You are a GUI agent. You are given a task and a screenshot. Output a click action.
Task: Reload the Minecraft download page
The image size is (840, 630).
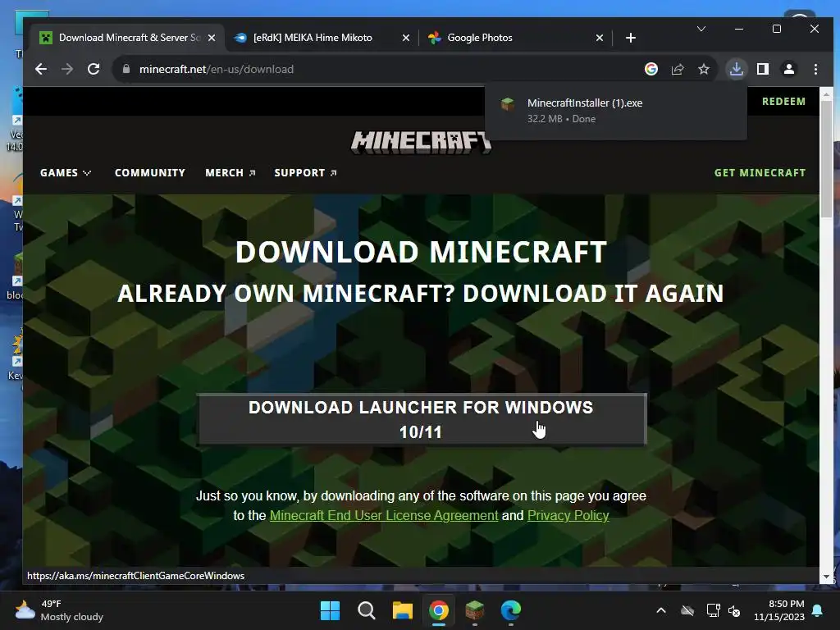pyautogui.click(x=94, y=69)
